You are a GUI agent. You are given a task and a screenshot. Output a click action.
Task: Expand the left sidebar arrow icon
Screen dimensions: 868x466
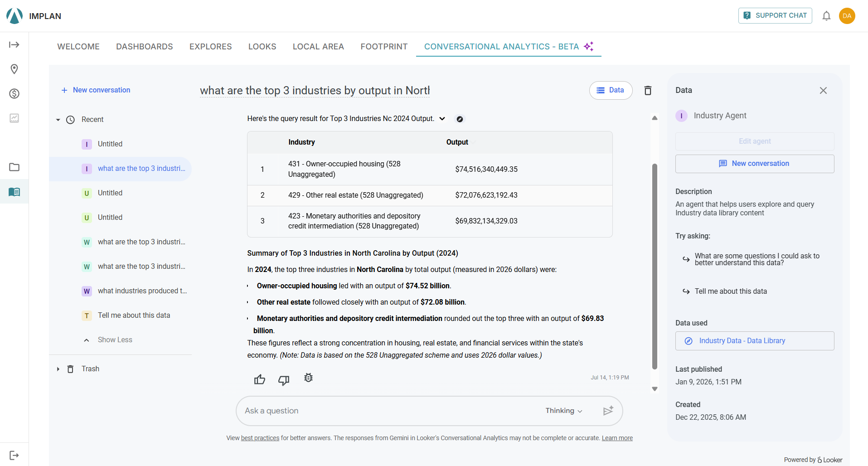pos(14,44)
